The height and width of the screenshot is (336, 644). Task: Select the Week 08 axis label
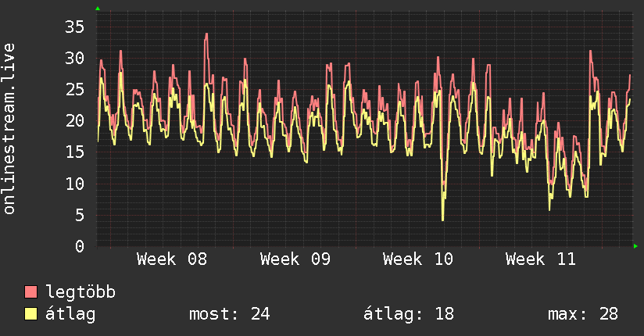pos(172,259)
